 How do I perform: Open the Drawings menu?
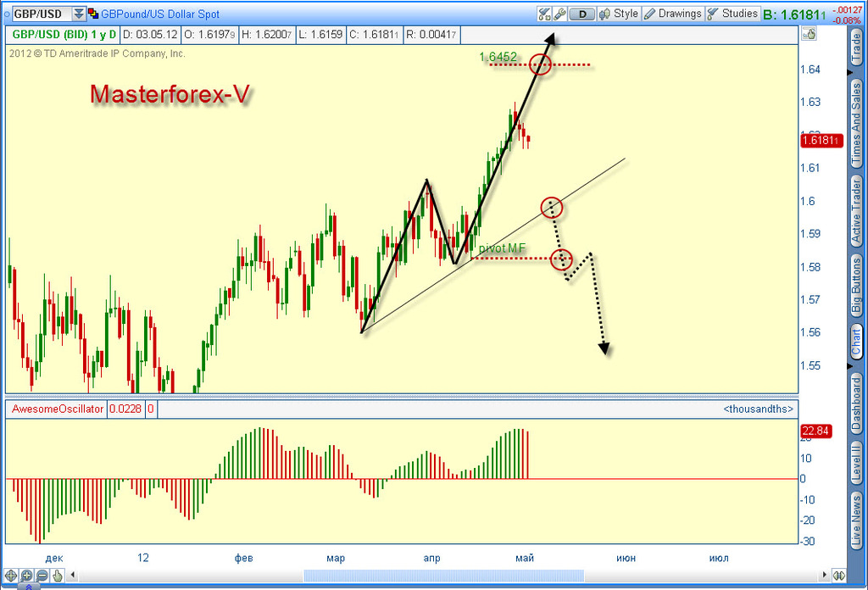672,14
